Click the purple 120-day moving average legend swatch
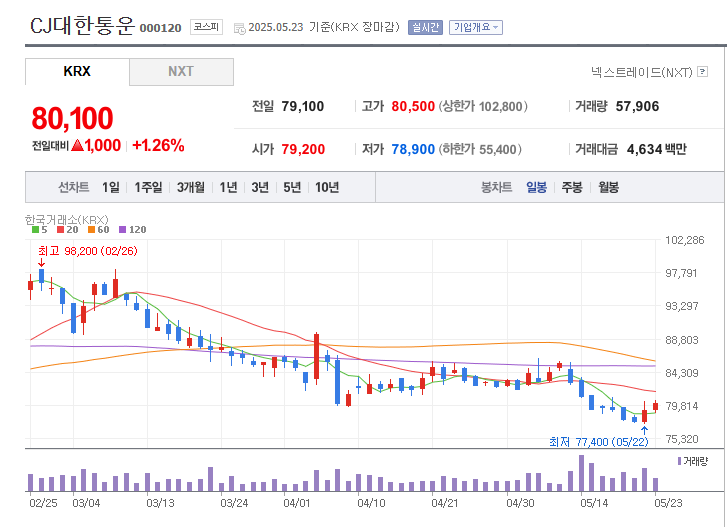Image resolution: width=727 pixels, height=527 pixels. 122,229
